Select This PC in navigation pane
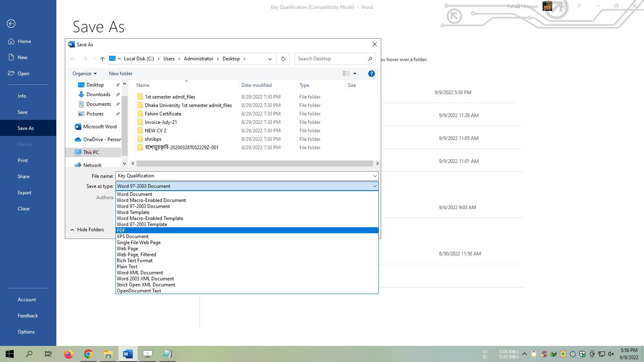This screenshot has width=644, height=362. click(91, 152)
